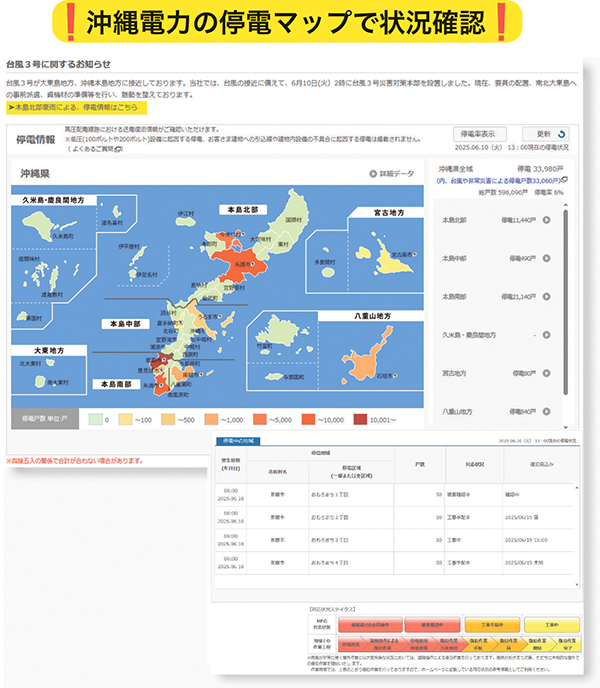This screenshot has width=600, height=688.
Task: Click the おもろまち1丁目 table cell
Action: 351,494
